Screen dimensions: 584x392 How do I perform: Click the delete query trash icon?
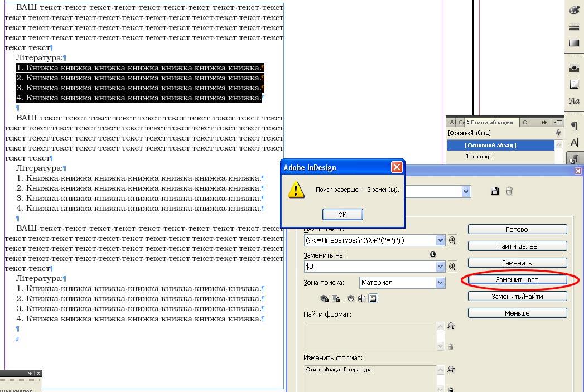click(x=509, y=191)
